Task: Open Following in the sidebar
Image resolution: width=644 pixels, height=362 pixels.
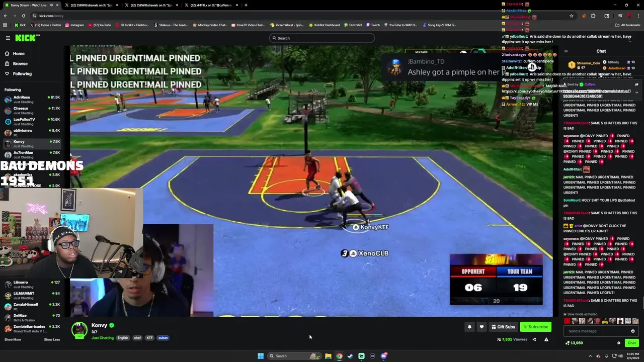Action: 22,73
